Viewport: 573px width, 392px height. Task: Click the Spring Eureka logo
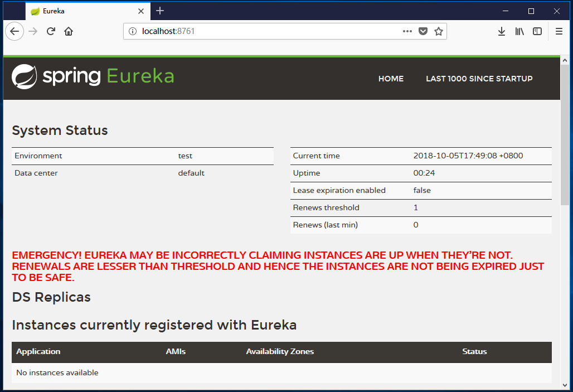pos(93,76)
